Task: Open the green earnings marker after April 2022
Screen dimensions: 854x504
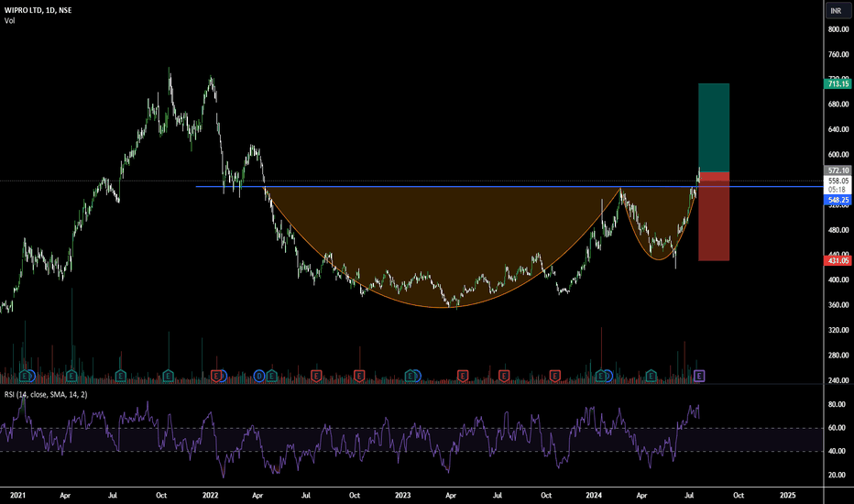Action: click(x=271, y=376)
